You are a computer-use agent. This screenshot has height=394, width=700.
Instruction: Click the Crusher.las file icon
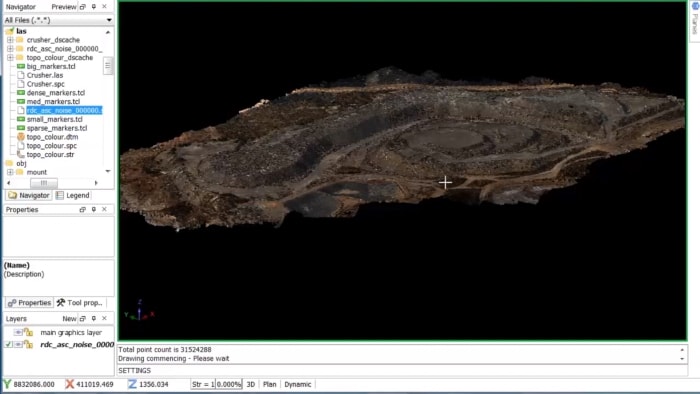(x=21, y=75)
